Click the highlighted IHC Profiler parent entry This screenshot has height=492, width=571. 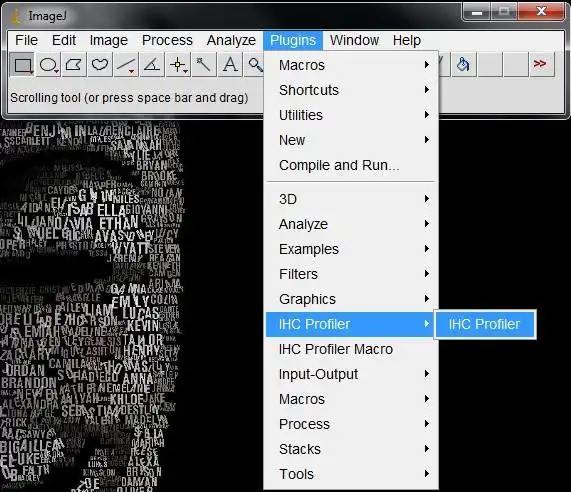pyautogui.click(x=351, y=324)
